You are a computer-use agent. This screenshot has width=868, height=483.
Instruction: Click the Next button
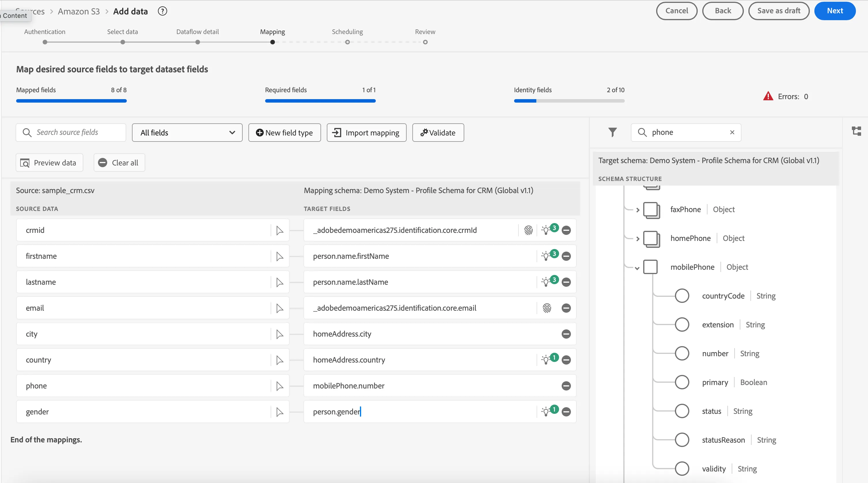(x=835, y=11)
